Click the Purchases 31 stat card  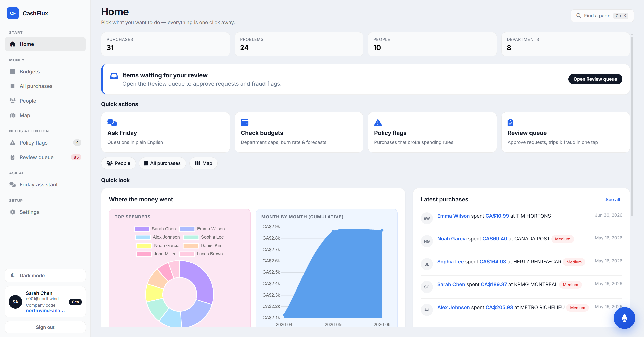[166, 44]
